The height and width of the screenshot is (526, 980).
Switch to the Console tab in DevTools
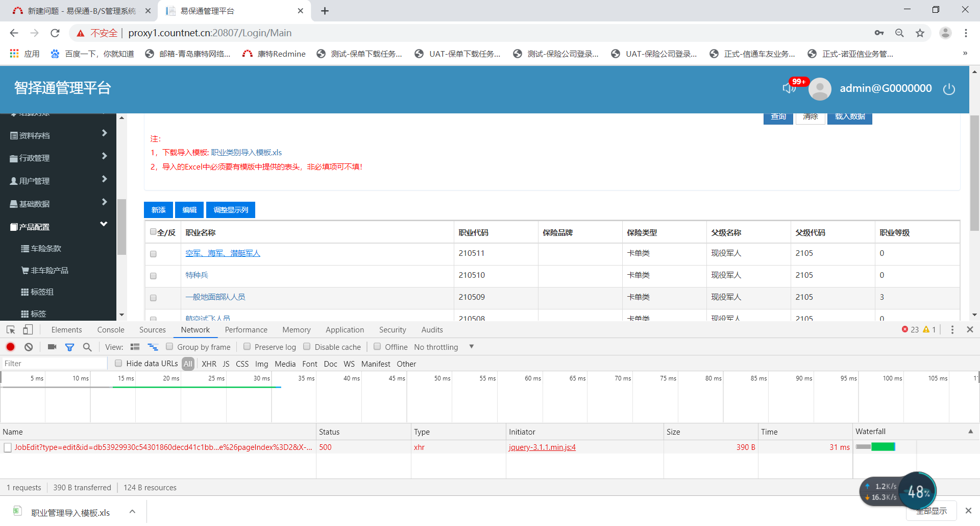coord(111,330)
